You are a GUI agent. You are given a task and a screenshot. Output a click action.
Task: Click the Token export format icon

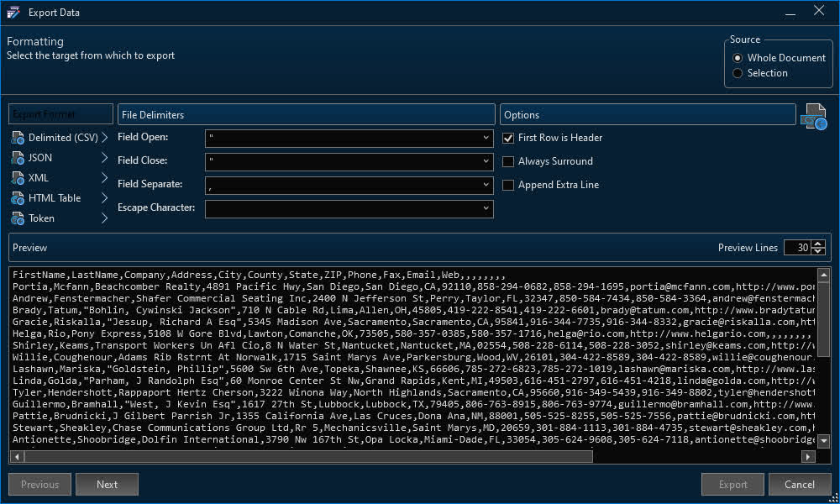(x=18, y=218)
